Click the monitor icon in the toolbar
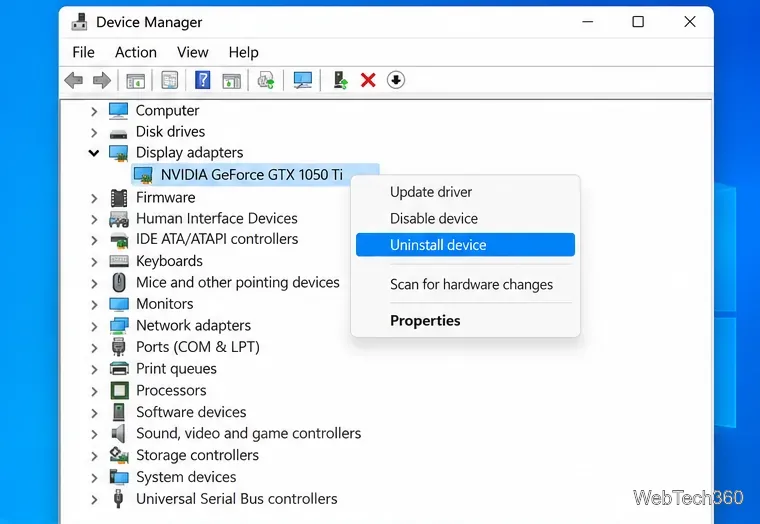Image resolution: width=760 pixels, height=524 pixels. click(x=303, y=80)
